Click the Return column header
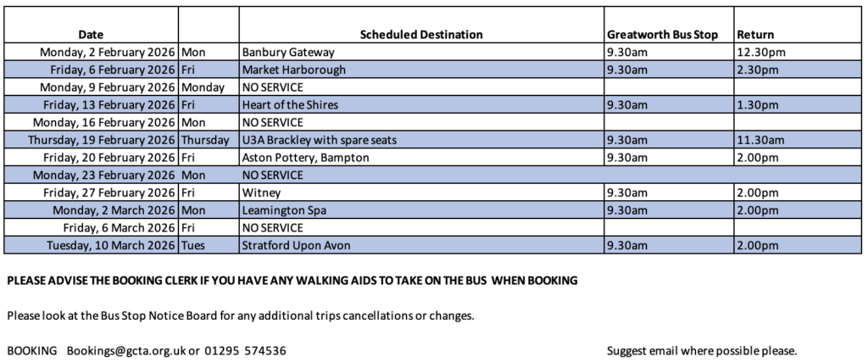This screenshot has width=868, height=363. point(755,35)
